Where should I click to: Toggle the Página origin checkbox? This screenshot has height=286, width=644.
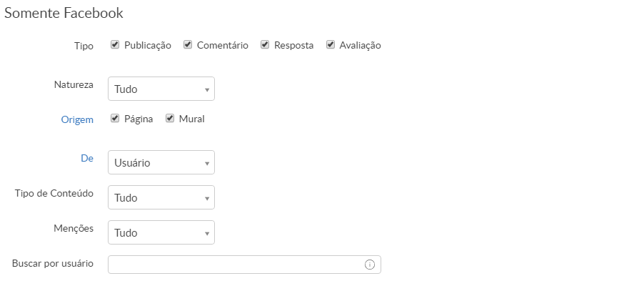[115, 119]
